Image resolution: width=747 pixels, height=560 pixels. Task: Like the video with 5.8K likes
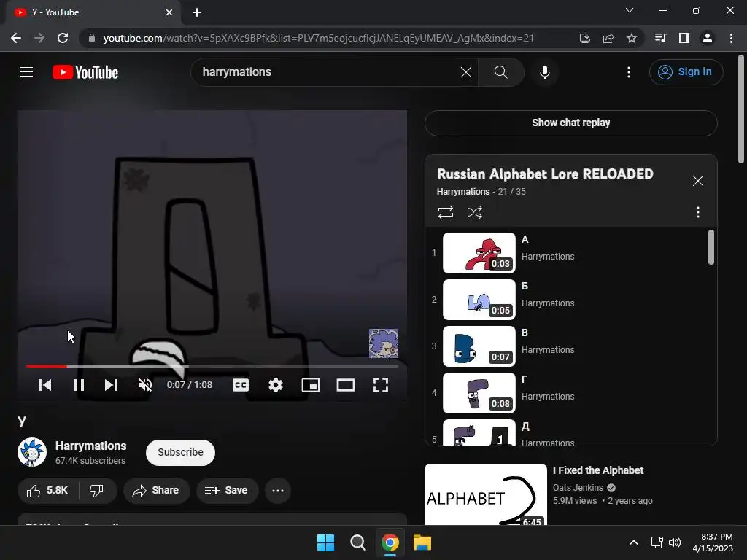click(x=47, y=491)
